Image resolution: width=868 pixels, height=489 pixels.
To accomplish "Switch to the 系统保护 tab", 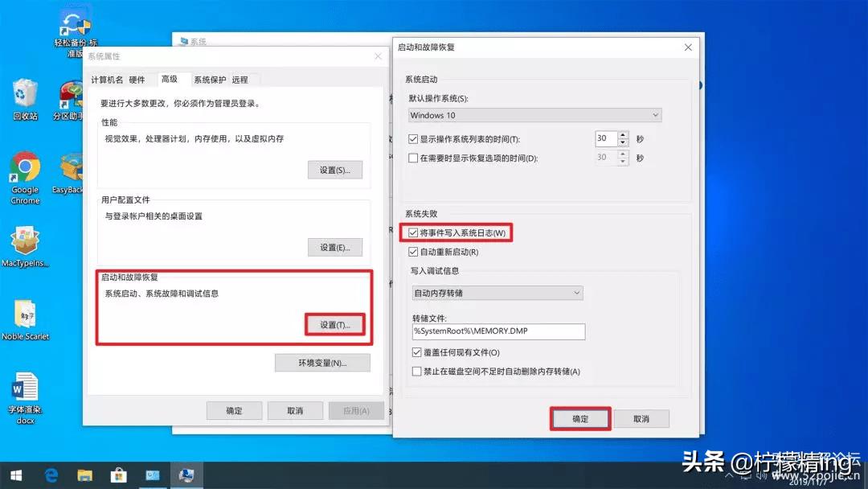I will (x=208, y=79).
